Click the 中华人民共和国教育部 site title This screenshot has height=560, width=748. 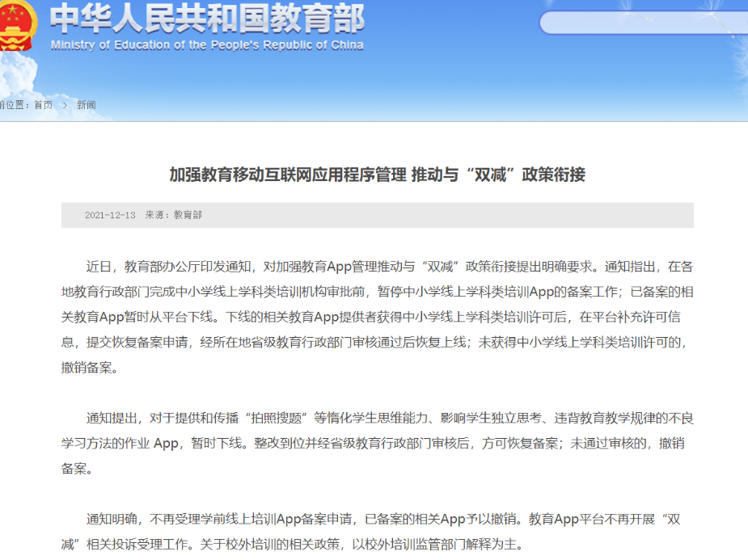click(x=208, y=19)
